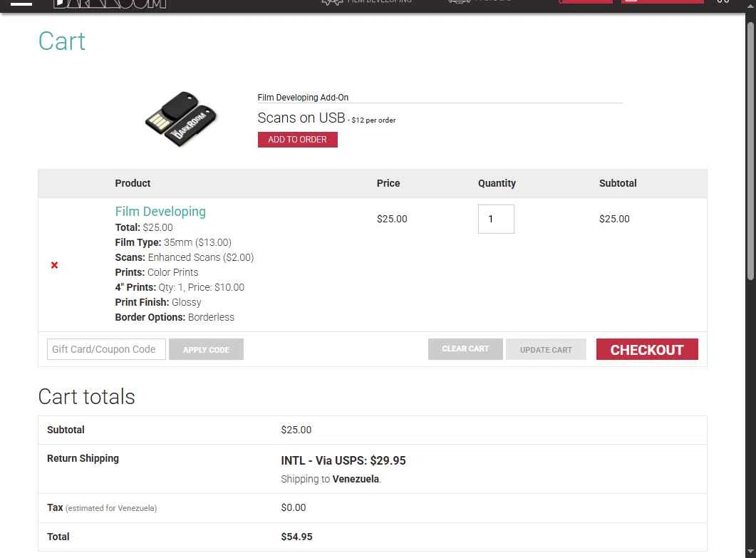
Task: Clear the cart
Action: coord(465,348)
